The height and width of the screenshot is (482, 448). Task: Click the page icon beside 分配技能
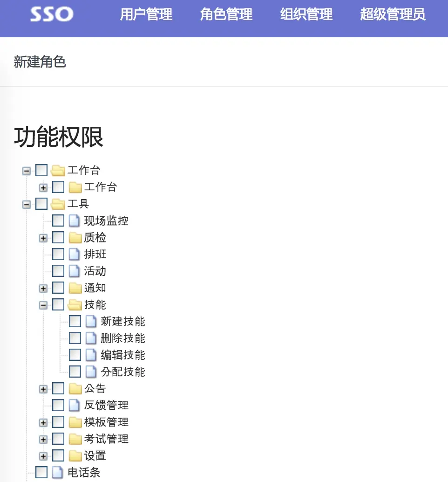(x=91, y=372)
